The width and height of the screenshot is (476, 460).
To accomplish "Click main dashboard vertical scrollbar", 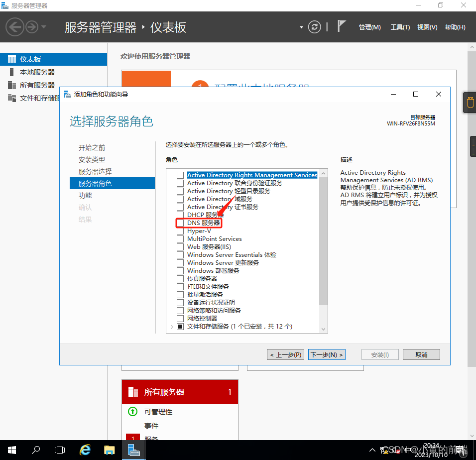I will [x=472, y=210].
